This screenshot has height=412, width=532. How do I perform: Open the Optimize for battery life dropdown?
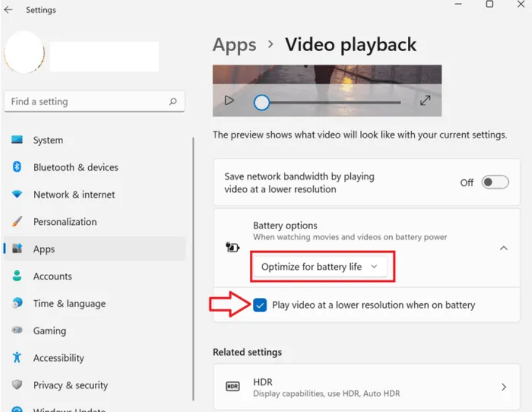point(320,267)
